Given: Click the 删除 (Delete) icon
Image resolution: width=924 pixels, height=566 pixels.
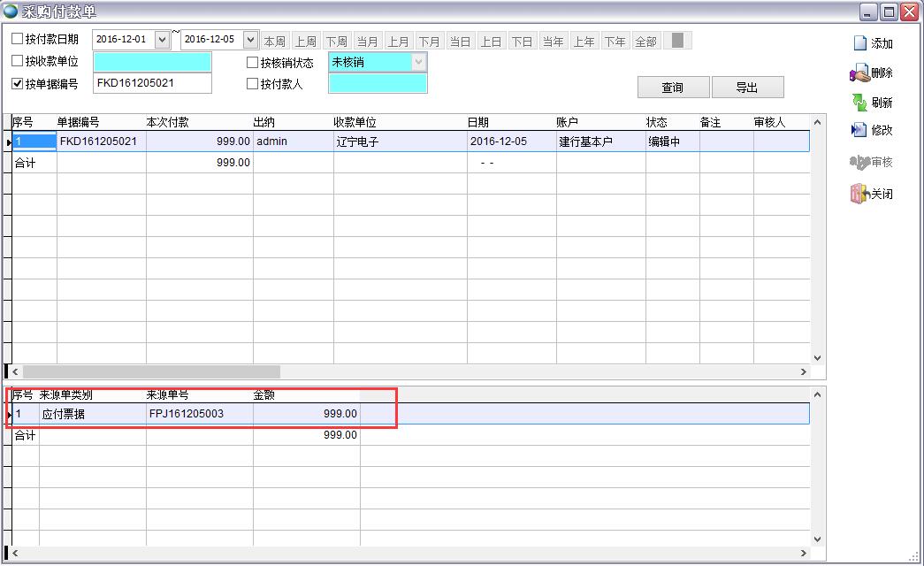Looking at the screenshot, I should (x=859, y=73).
